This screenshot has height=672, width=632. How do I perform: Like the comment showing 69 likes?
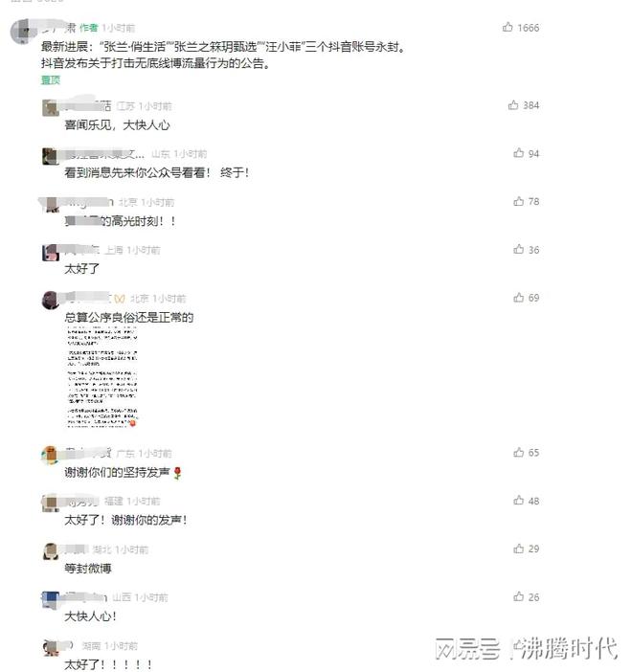(x=519, y=298)
